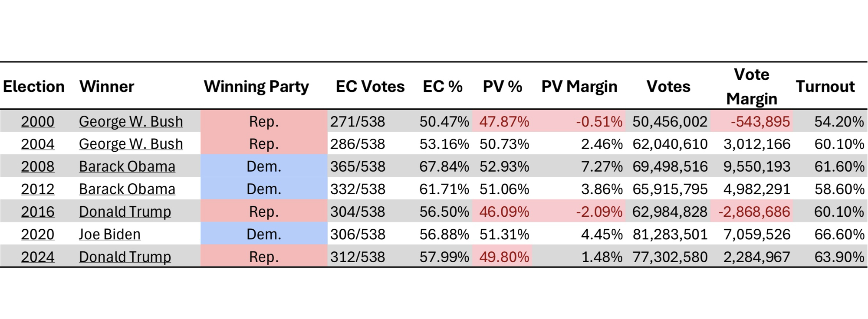Follow the 2012 election link
Screen dimensions: 868x319
point(38,189)
